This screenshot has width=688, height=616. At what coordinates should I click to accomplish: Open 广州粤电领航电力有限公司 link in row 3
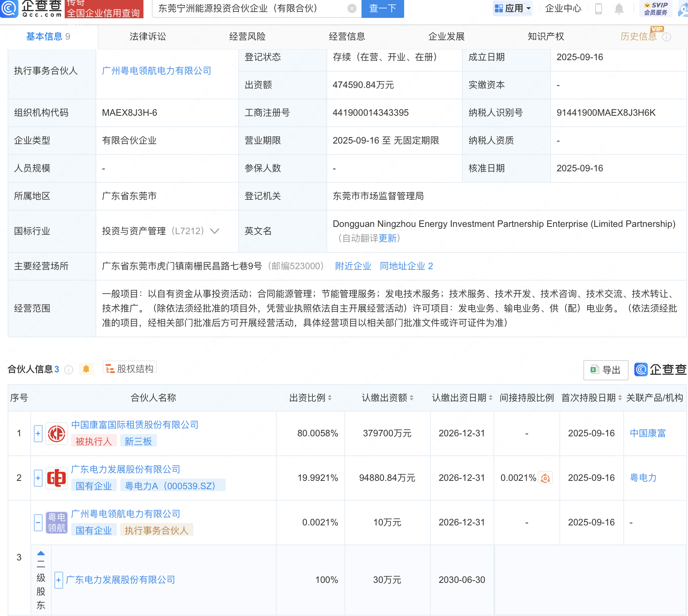coord(126,514)
